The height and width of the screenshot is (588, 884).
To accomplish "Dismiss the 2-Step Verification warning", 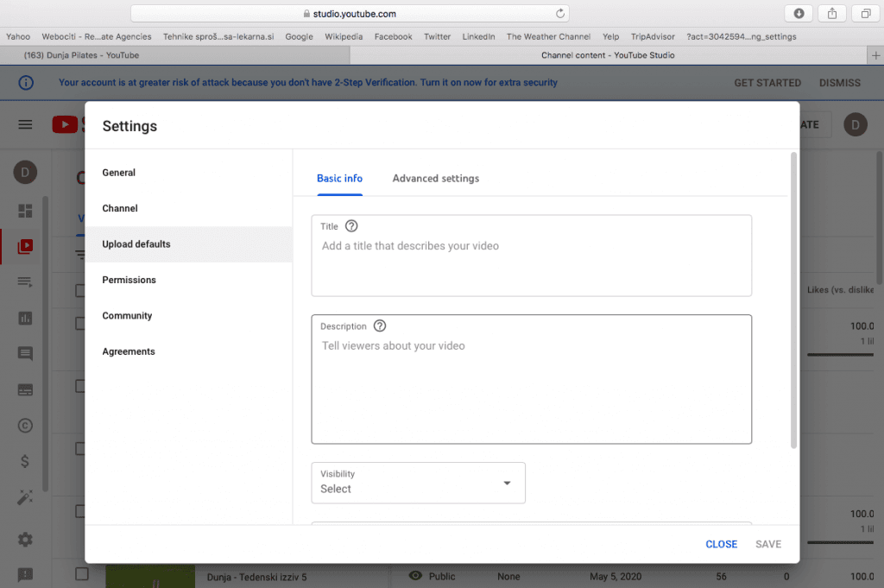I will tap(839, 83).
